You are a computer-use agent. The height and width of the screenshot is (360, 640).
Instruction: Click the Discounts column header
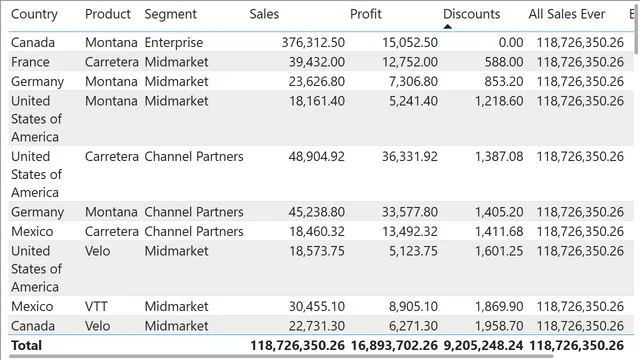pyautogui.click(x=471, y=14)
